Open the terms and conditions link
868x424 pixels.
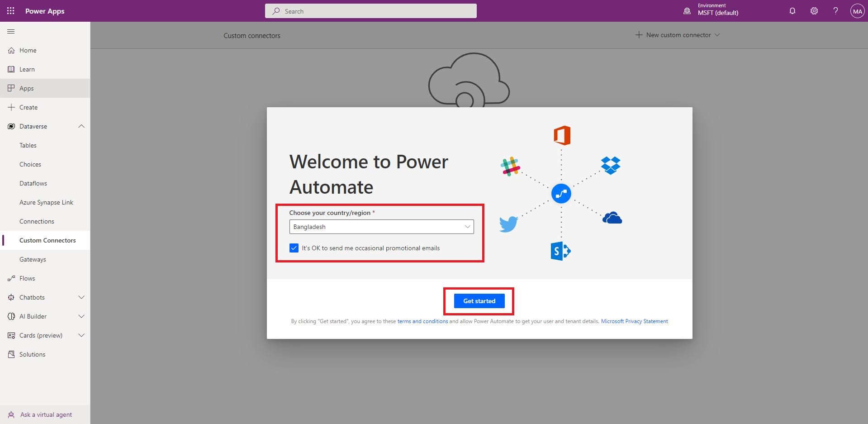[x=422, y=321]
